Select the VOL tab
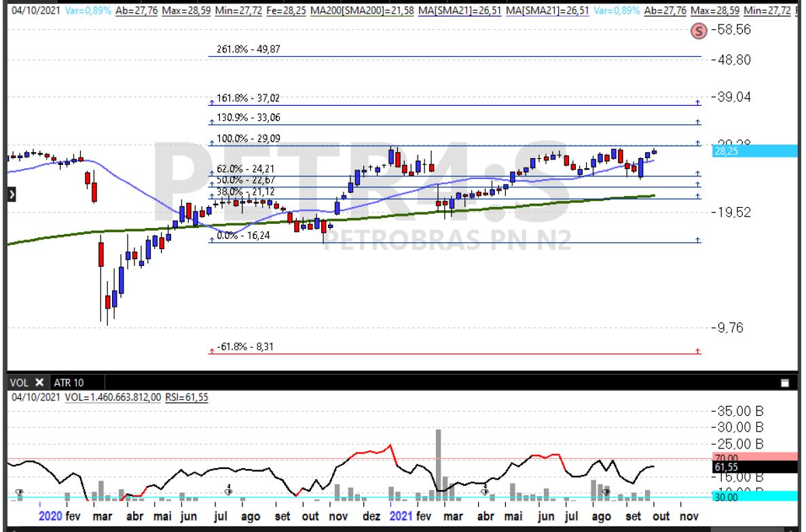Viewport: 806px width, 532px height. (x=19, y=383)
